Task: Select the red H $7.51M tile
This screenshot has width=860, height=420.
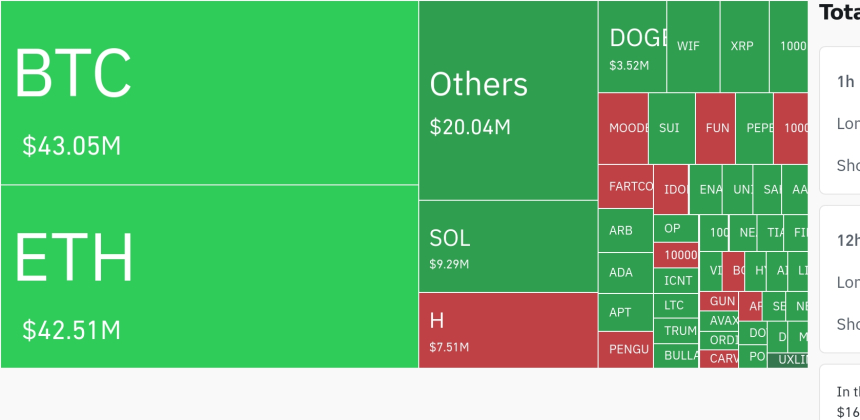Action: 508,330
